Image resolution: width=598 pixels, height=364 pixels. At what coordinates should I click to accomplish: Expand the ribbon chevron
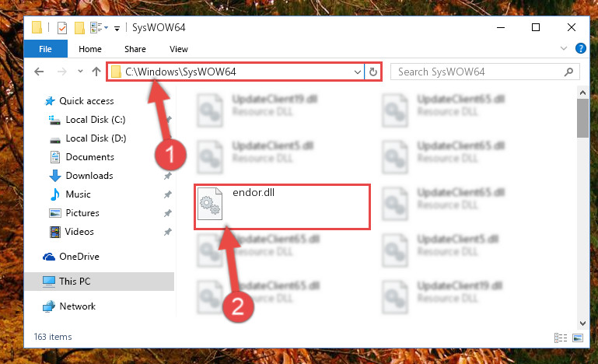[x=563, y=48]
